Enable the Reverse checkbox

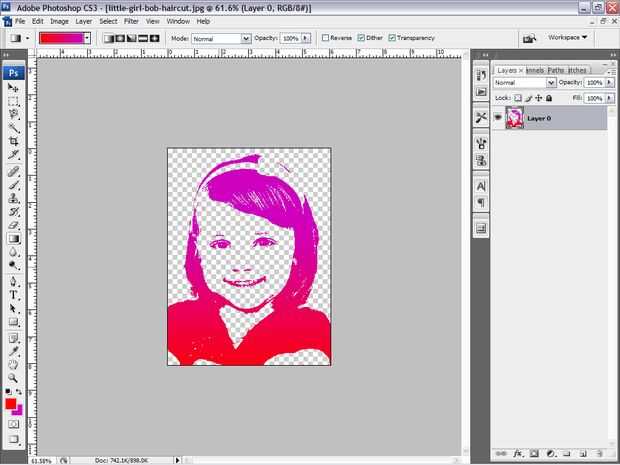326,38
